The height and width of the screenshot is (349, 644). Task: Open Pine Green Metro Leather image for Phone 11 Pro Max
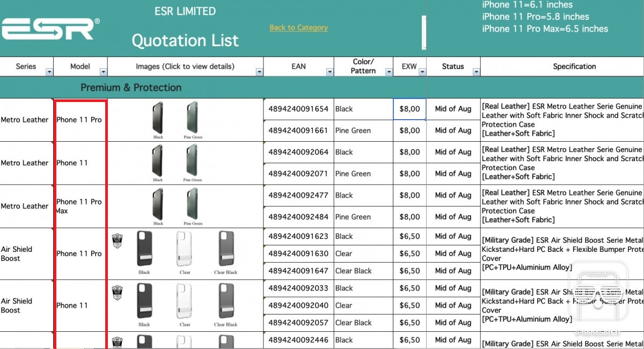pos(192,204)
